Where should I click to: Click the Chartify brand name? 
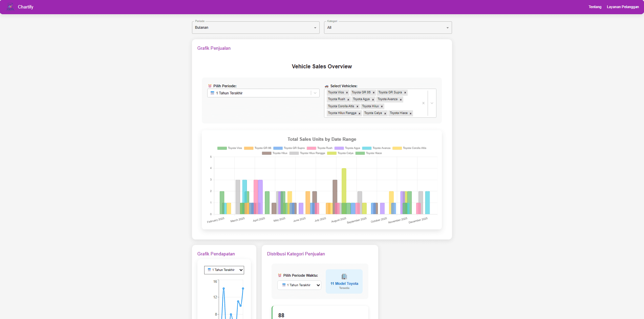click(x=25, y=7)
